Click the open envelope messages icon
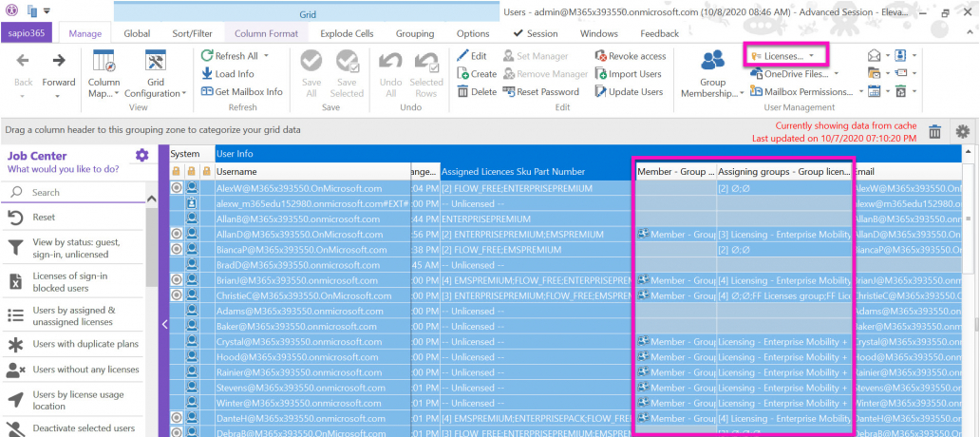This screenshot has width=980, height=437. 874,56
